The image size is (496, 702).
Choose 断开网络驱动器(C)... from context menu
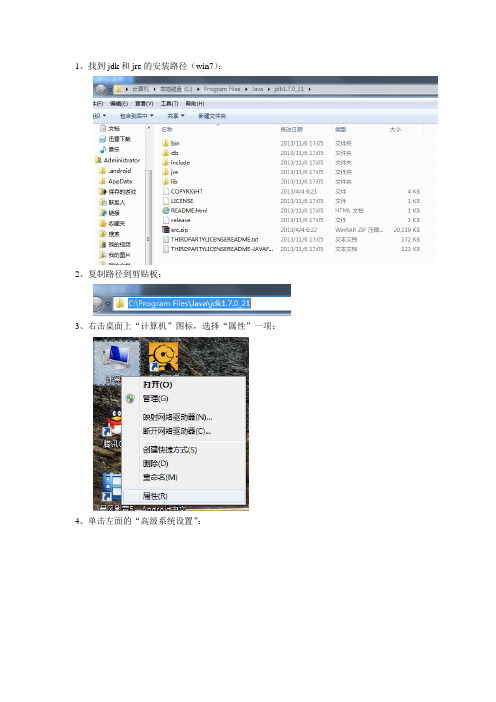click(176, 431)
